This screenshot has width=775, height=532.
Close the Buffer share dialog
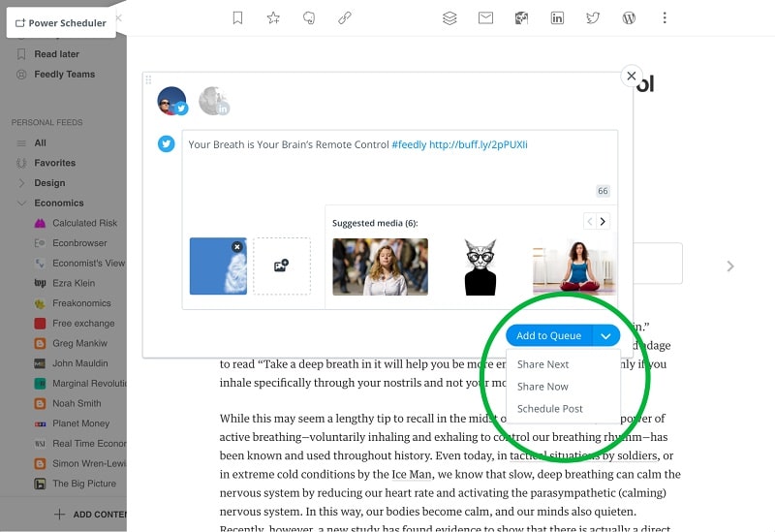click(x=632, y=76)
